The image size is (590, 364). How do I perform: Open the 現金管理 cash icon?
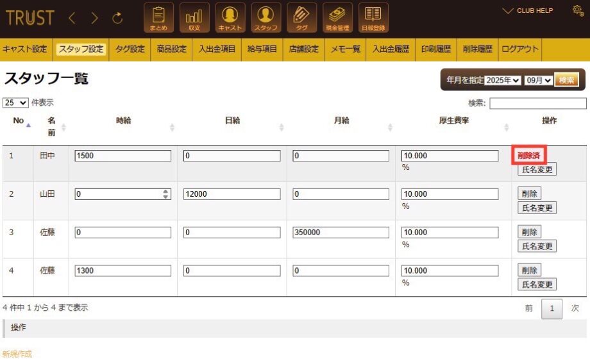pyautogui.click(x=337, y=18)
